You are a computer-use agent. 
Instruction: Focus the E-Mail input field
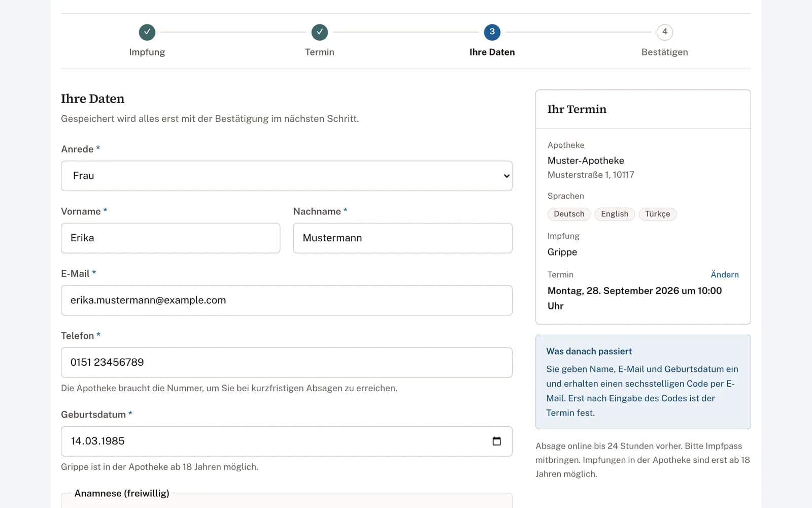(287, 300)
